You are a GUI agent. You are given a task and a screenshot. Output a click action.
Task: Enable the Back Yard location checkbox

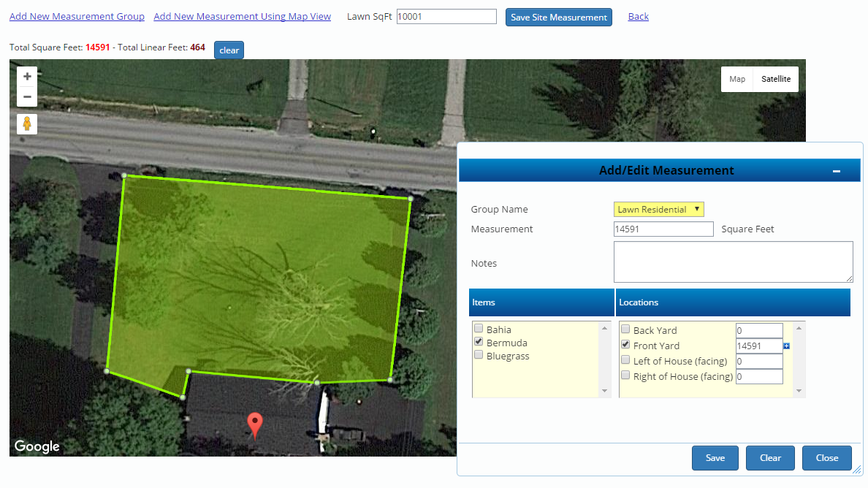pos(625,329)
